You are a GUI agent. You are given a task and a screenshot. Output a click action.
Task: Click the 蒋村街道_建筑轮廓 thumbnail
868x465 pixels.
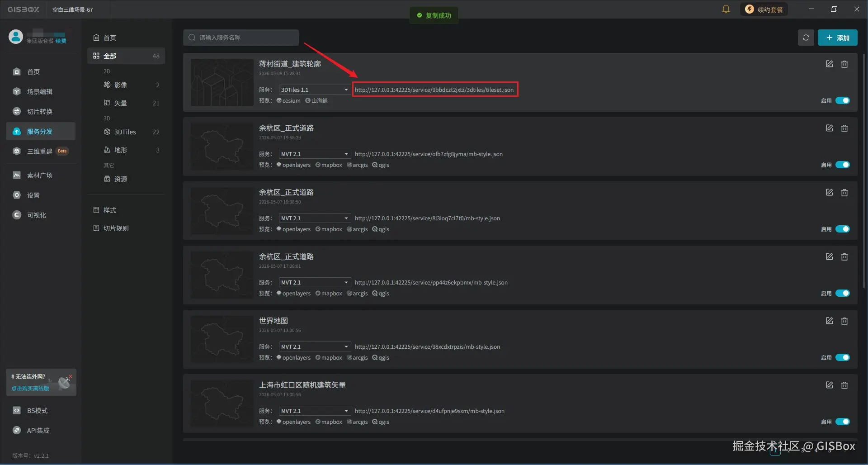(x=222, y=82)
